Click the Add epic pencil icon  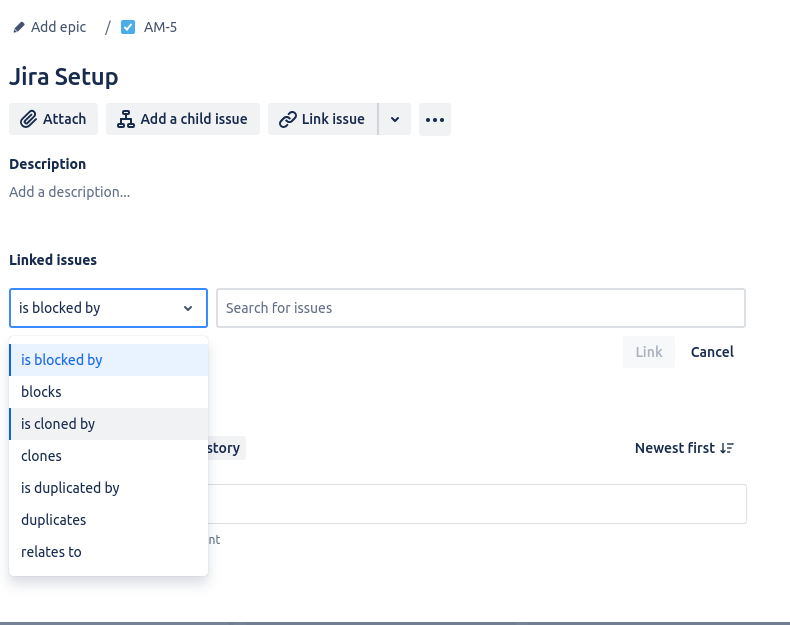[x=19, y=27]
